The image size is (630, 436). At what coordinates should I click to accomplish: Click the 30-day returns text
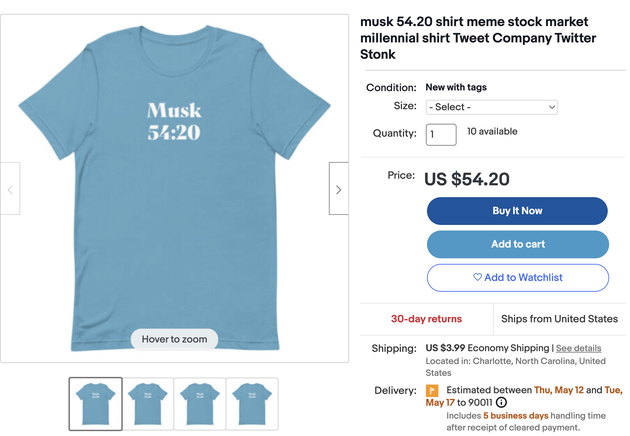pyautogui.click(x=426, y=319)
